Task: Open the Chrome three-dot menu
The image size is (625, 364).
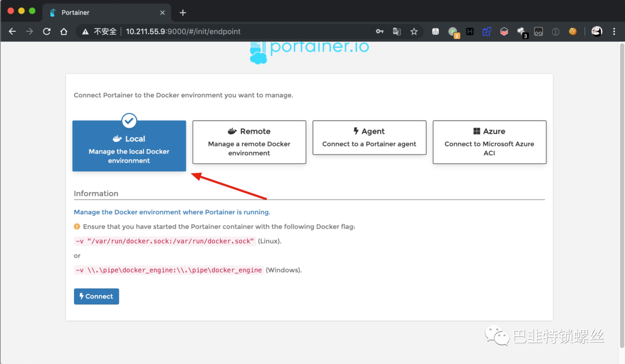Action: 614,31
